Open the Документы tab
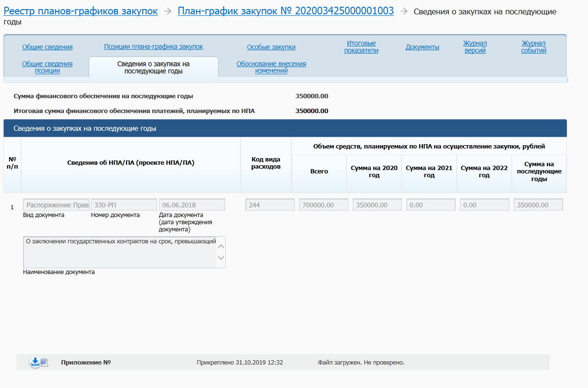 click(x=422, y=47)
